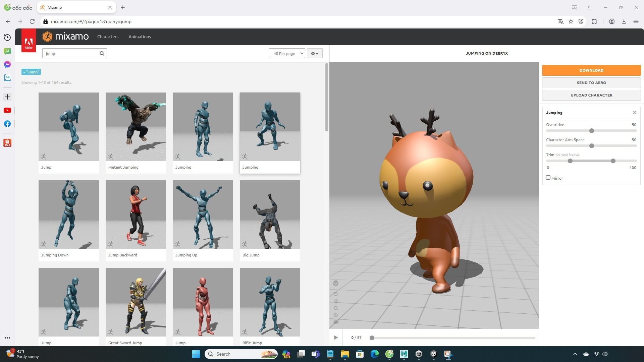Click the zoom magnifier icon in viewport
This screenshot has height=362, width=644.
(336, 308)
